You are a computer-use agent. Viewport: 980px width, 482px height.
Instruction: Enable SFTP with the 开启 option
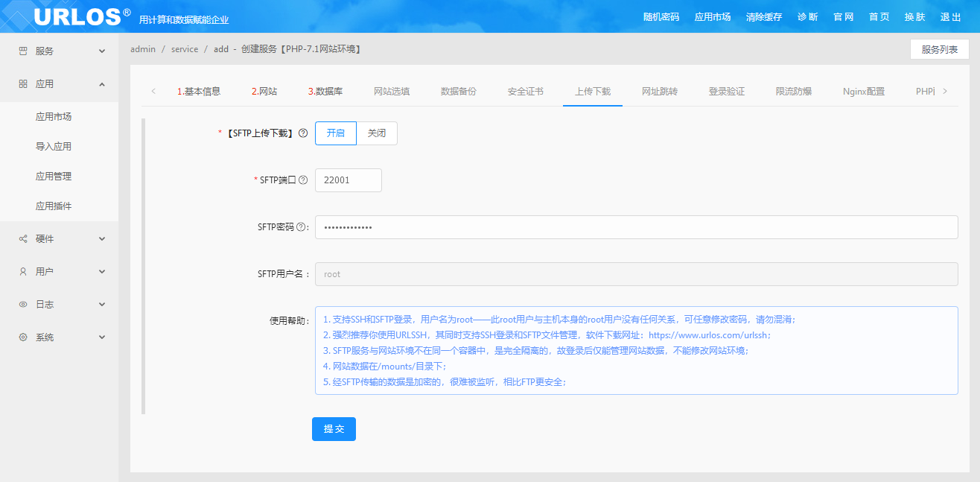[x=336, y=133]
